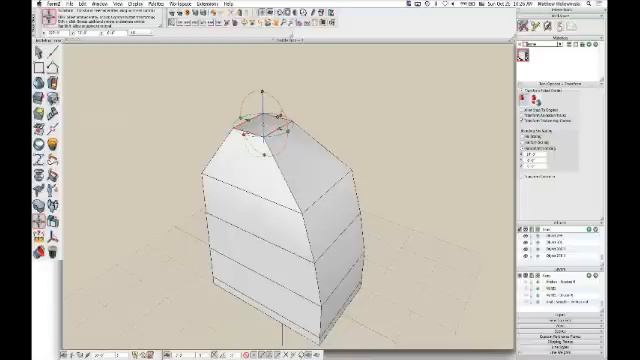Screen dimensions: 640x360
Task: Toggle the checked third Transform checkbox
Action: [x=522, y=120]
